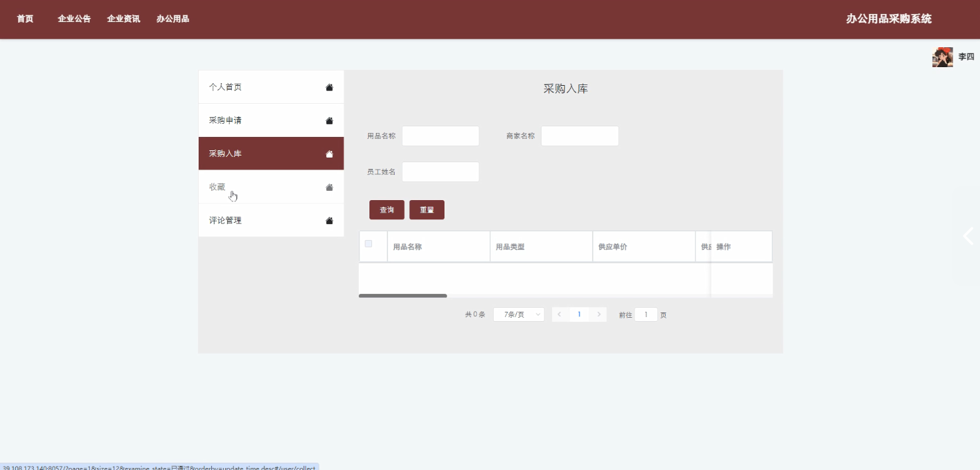The width and height of the screenshot is (980, 470).
Task: Focus the 用品名称 input field
Action: coord(441,136)
